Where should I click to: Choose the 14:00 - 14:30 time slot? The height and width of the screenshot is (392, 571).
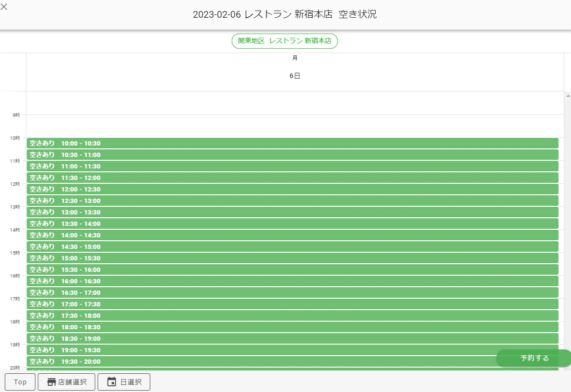tap(292, 235)
